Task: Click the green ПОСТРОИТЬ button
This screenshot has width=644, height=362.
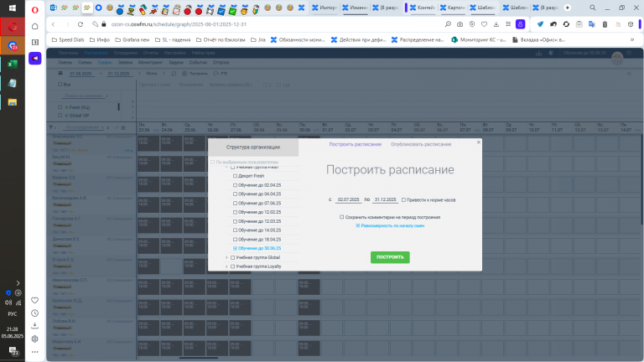Action: coord(390,257)
